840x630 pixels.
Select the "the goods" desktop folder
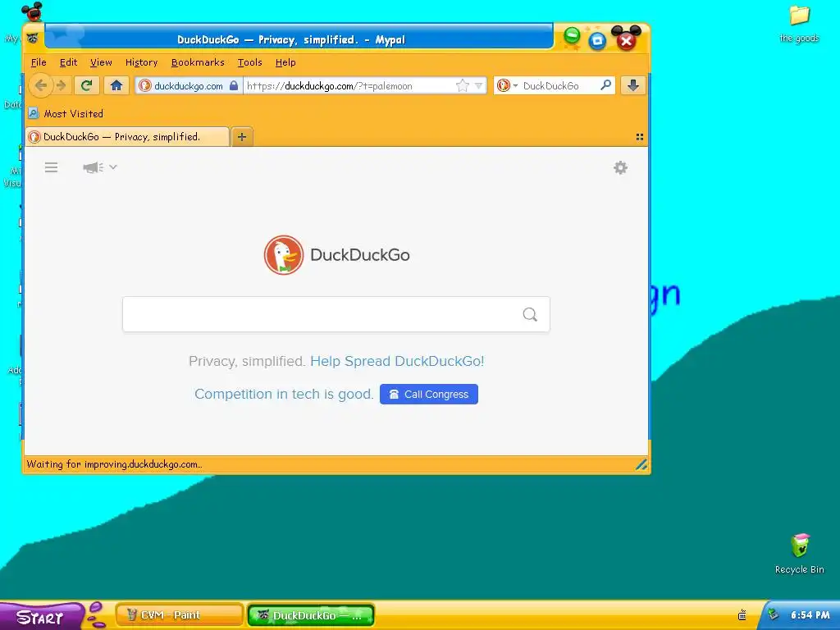click(x=799, y=24)
